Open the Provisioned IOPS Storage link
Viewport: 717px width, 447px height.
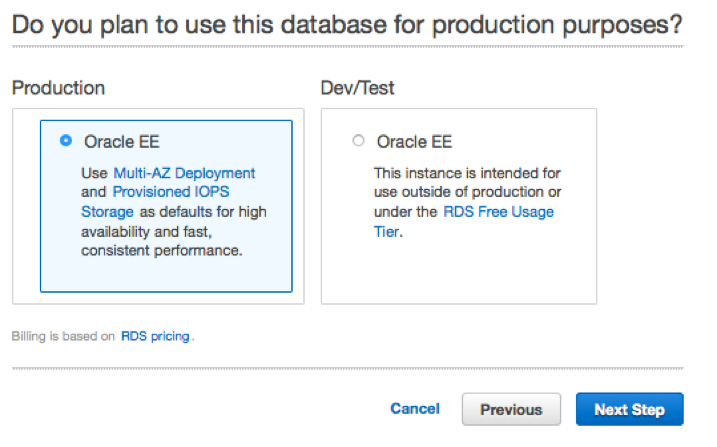[155, 202]
